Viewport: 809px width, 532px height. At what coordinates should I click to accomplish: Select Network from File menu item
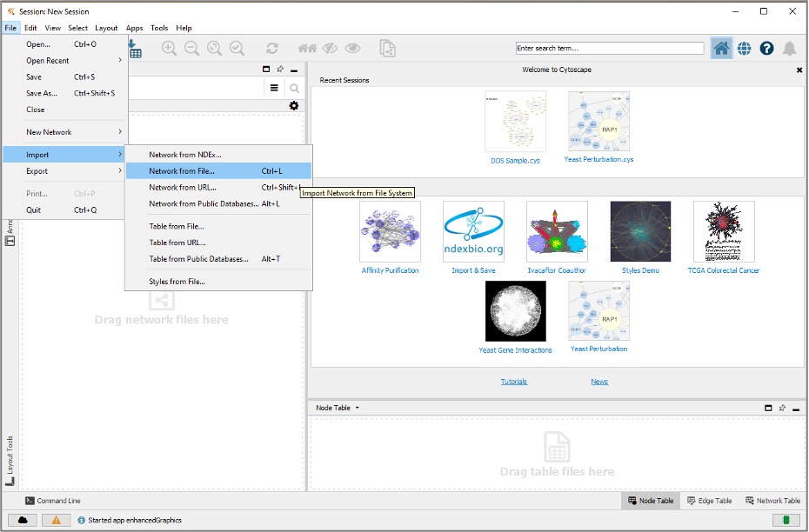coord(218,171)
